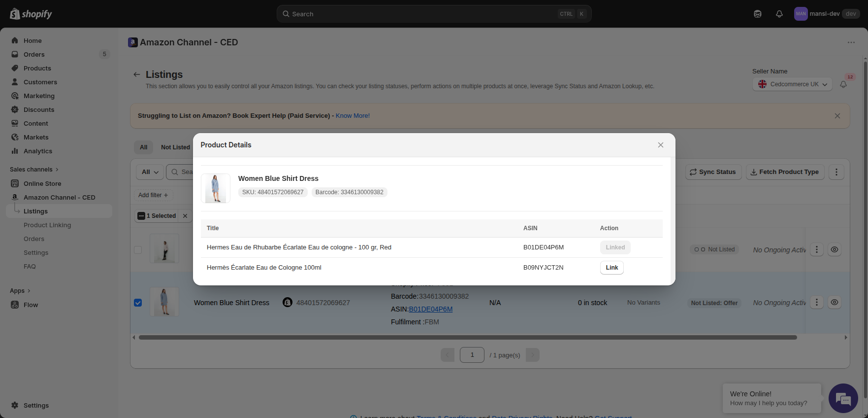Check the first product row checkbox
868x418 pixels.
138,250
